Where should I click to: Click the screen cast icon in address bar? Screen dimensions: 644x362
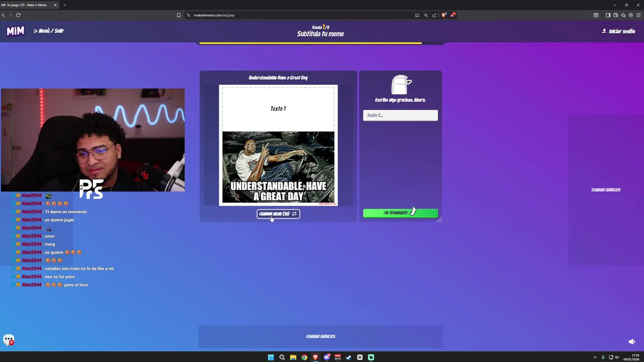coord(417,15)
